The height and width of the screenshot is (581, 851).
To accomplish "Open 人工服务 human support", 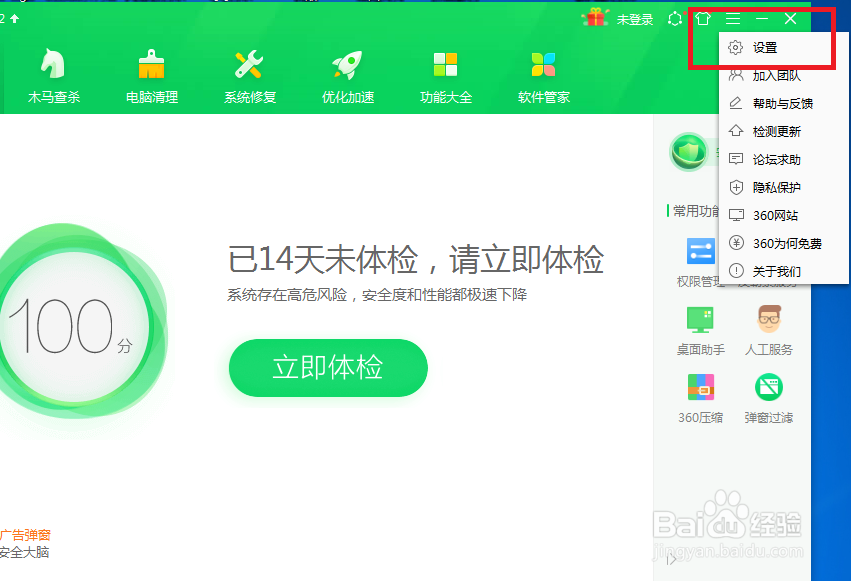I will [769, 330].
